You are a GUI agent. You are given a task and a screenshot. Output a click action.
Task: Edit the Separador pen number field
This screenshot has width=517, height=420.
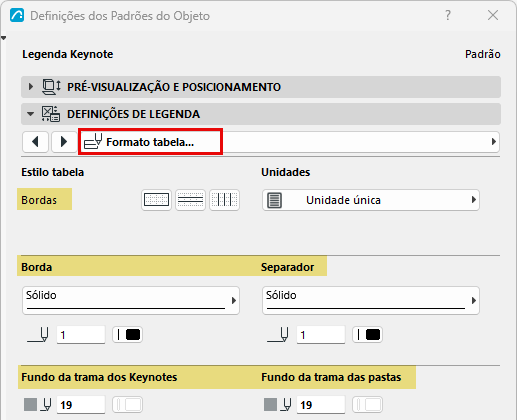tap(321, 335)
